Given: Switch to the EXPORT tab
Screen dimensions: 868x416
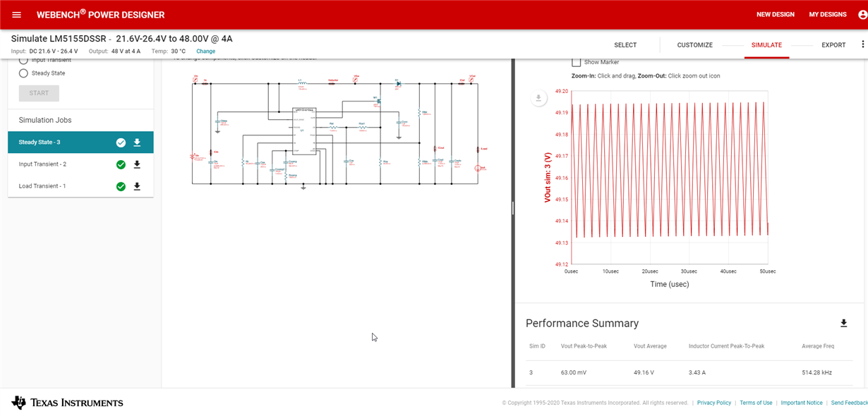Looking at the screenshot, I should pyautogui.click(x=833, y=45).
